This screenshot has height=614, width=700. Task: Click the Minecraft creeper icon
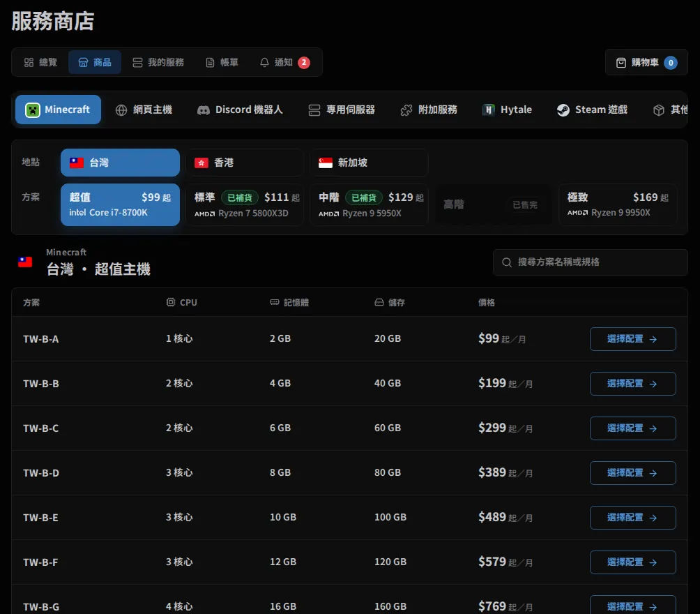33,110
